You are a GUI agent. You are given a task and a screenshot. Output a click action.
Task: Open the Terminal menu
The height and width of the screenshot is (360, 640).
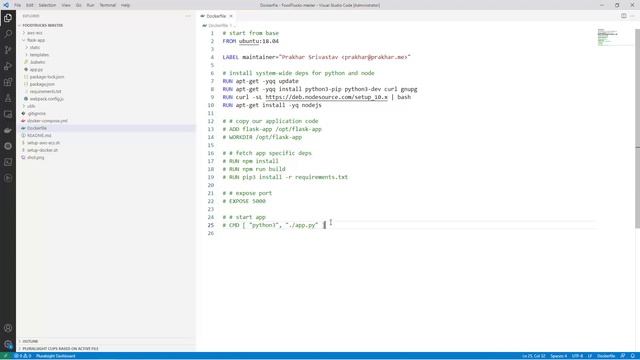(108, 5)
